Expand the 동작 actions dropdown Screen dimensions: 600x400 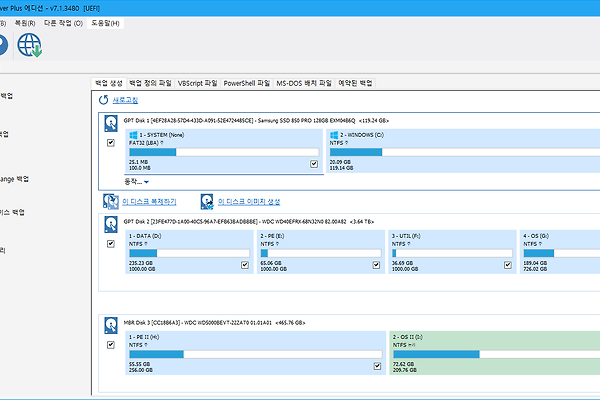136,182
